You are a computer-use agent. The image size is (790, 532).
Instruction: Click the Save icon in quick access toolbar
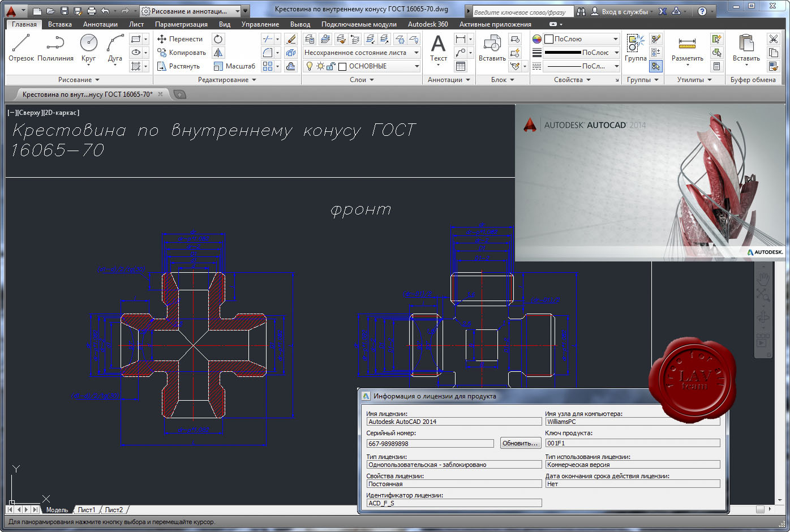(64, 11)
